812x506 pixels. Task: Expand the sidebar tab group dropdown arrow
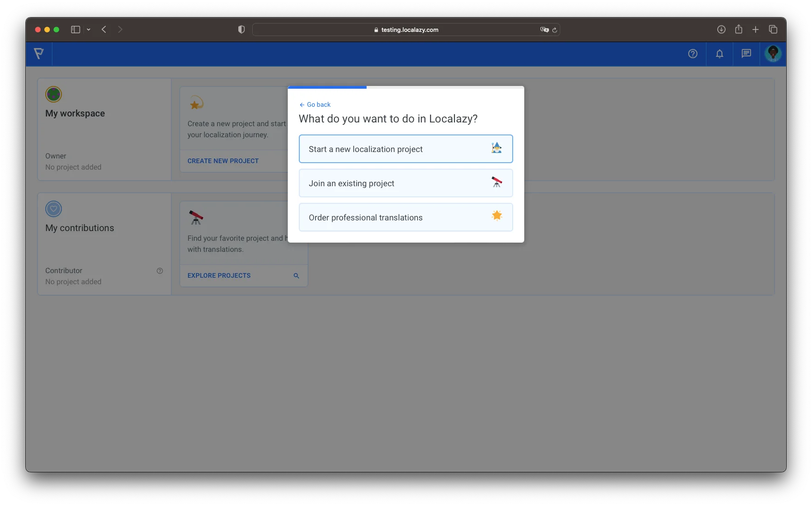pyautogui.click(x=89, y=30)
